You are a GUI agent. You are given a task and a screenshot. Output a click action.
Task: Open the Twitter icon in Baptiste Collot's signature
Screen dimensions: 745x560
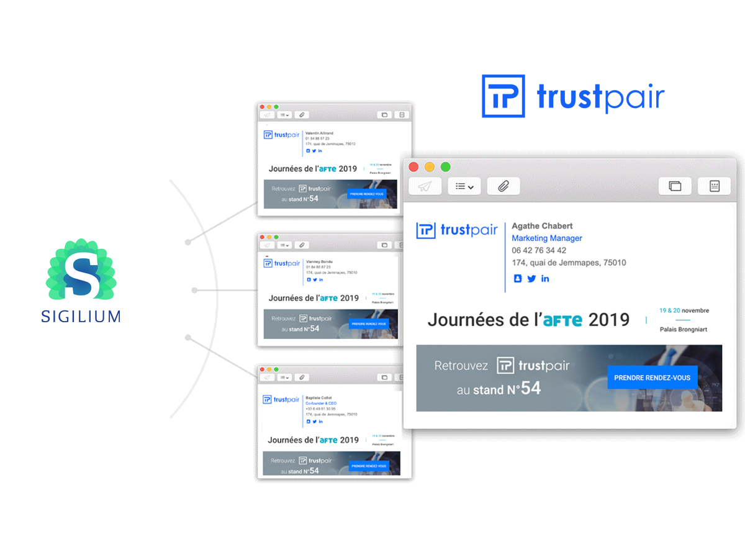pos(314,422)
